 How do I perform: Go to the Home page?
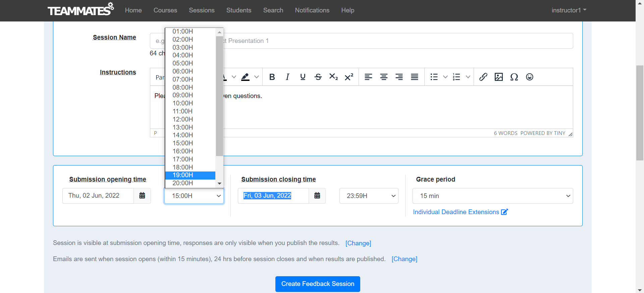(x=133, y=10)
